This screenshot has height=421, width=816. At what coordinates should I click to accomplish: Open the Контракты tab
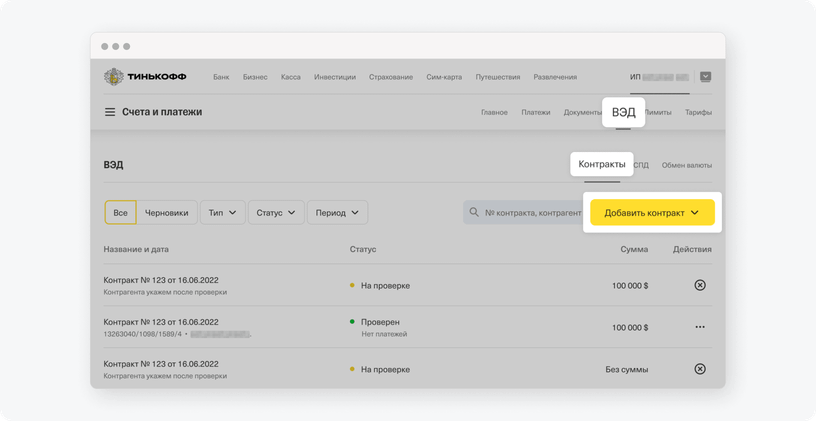(x=602, y=164)
